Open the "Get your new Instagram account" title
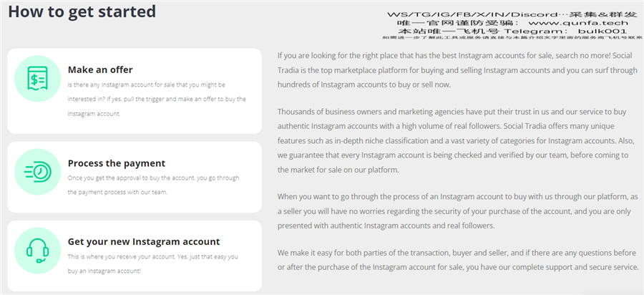 [x=144, y=241]
